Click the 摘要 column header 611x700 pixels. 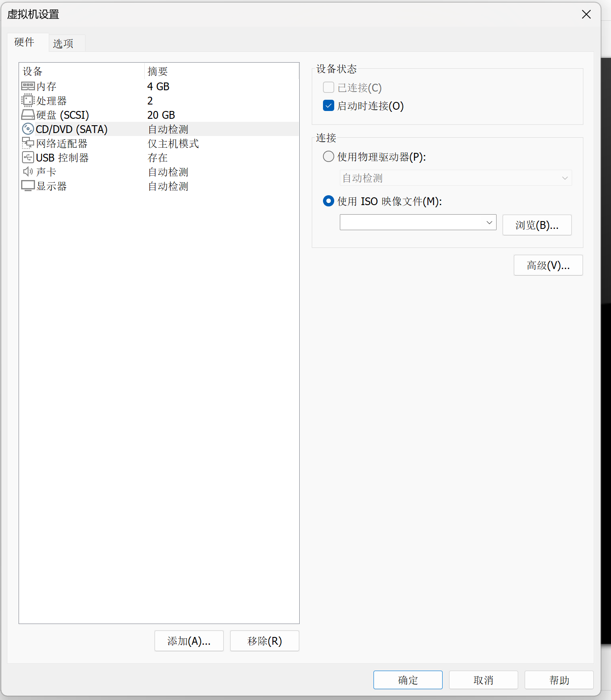[x=221, y=71]
